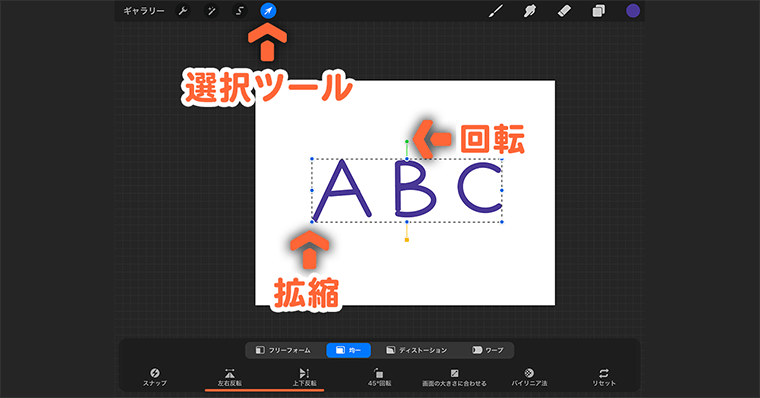Toggle the blue Transform arrow tool
This screenshot has height=398, width=760.
pos(268,11)
